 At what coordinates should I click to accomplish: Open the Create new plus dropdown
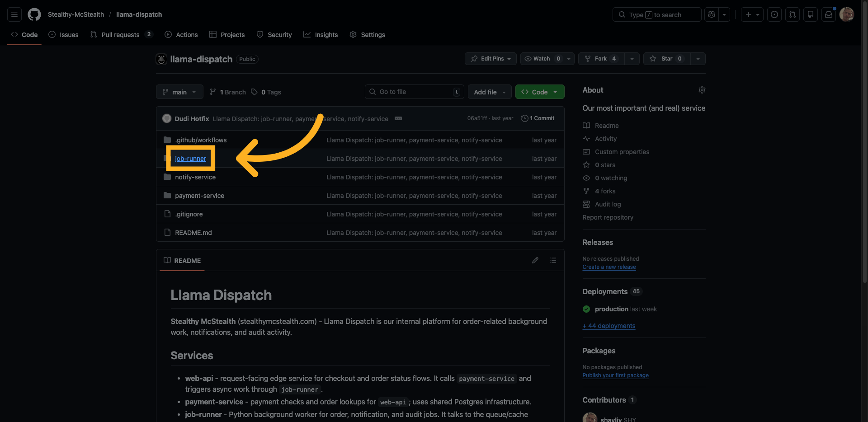[752, 14]
